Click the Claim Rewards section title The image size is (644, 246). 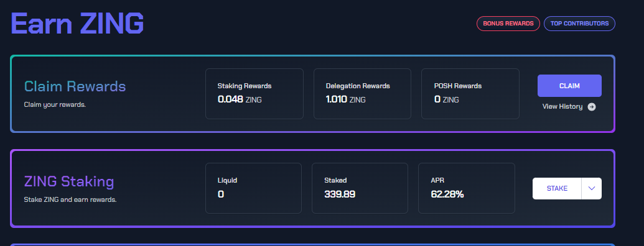[x=75, y=86]
